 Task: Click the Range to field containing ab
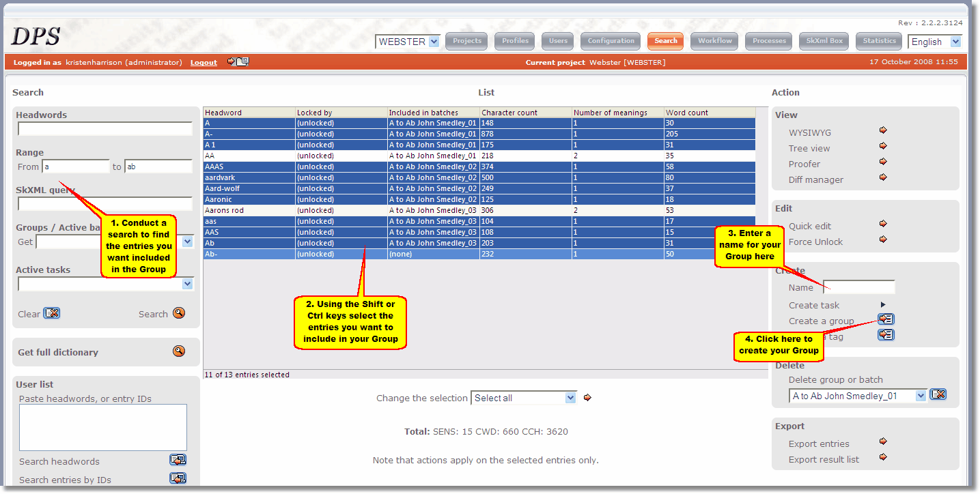pos(158,166)
